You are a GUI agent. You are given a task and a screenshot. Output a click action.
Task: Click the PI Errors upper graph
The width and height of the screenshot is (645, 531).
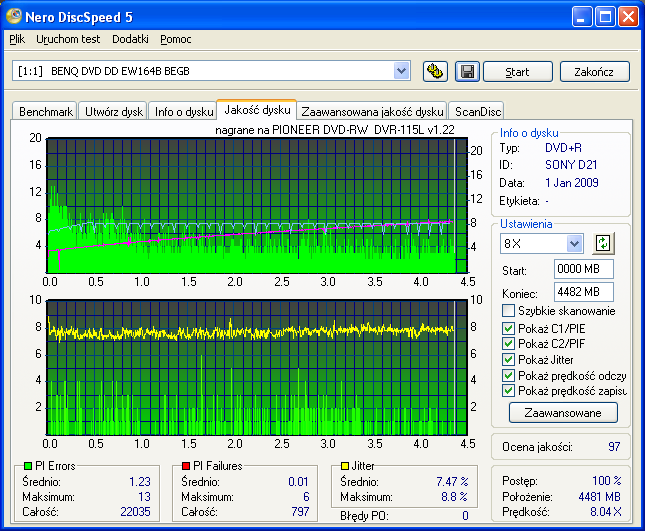257,205
